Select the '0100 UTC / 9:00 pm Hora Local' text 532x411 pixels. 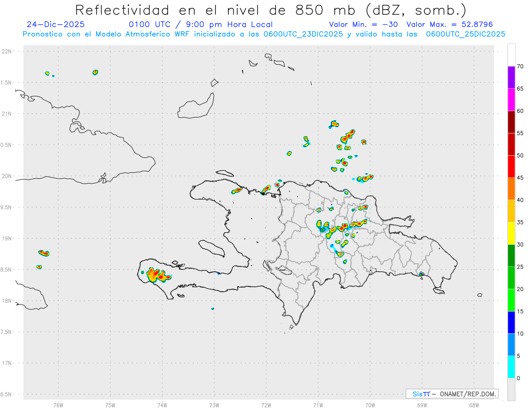tap(200, 24)
